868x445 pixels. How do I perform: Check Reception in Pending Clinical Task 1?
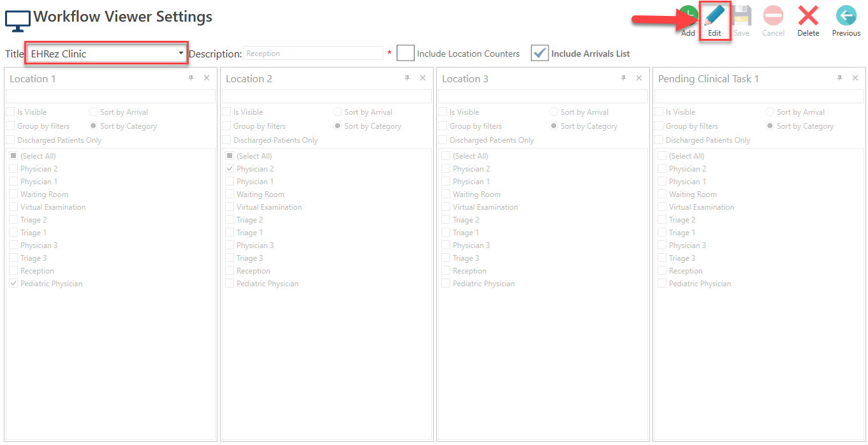pos(662,271)
